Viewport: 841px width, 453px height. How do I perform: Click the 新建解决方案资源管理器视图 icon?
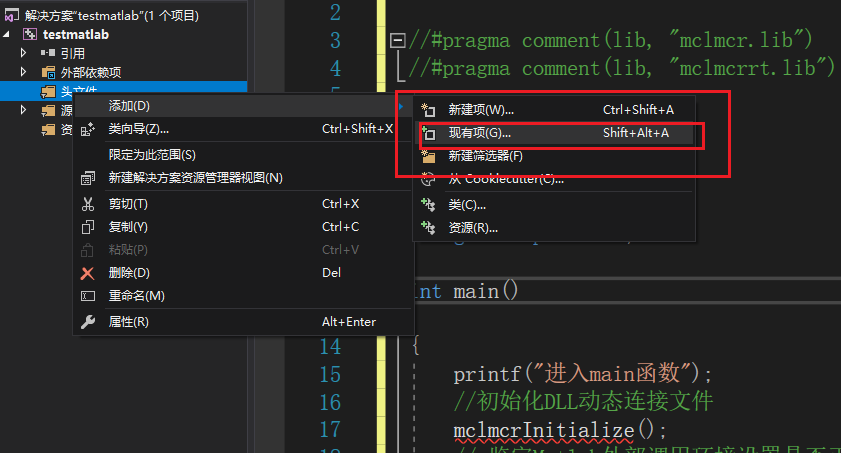tap(87, 178)
